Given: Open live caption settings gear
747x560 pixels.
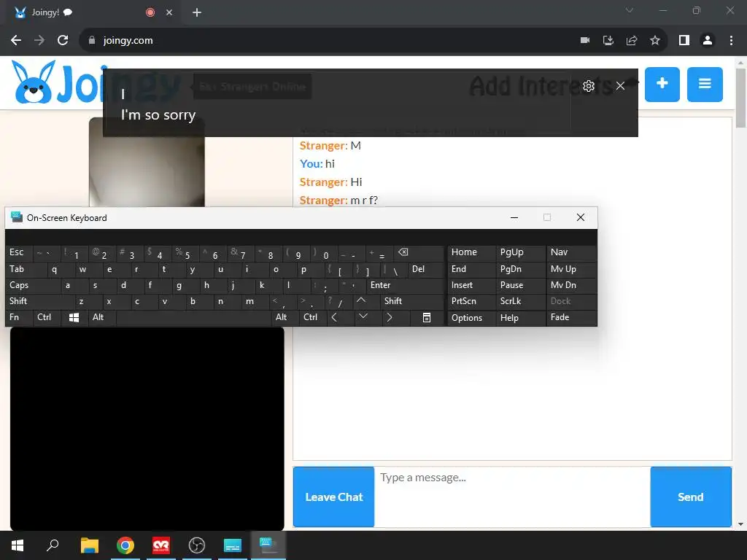Looking at the screenshot, I should click(x=589, y=86).
